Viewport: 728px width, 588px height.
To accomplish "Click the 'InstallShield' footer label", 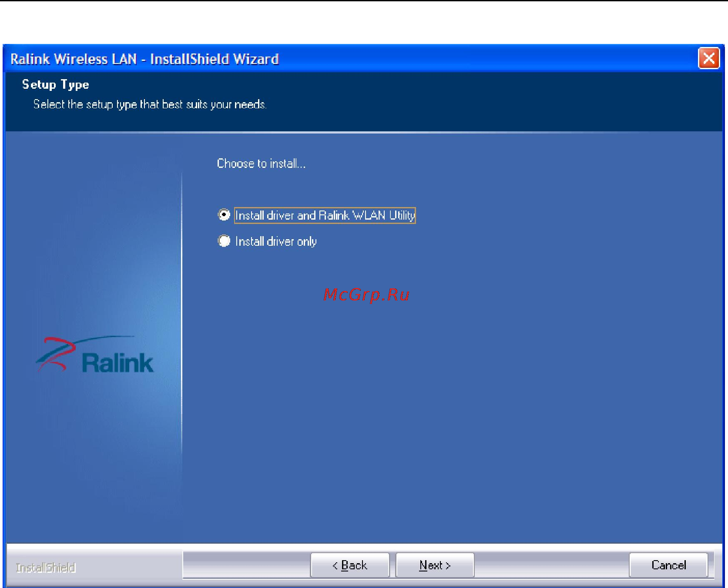I will tap(46, 568).
